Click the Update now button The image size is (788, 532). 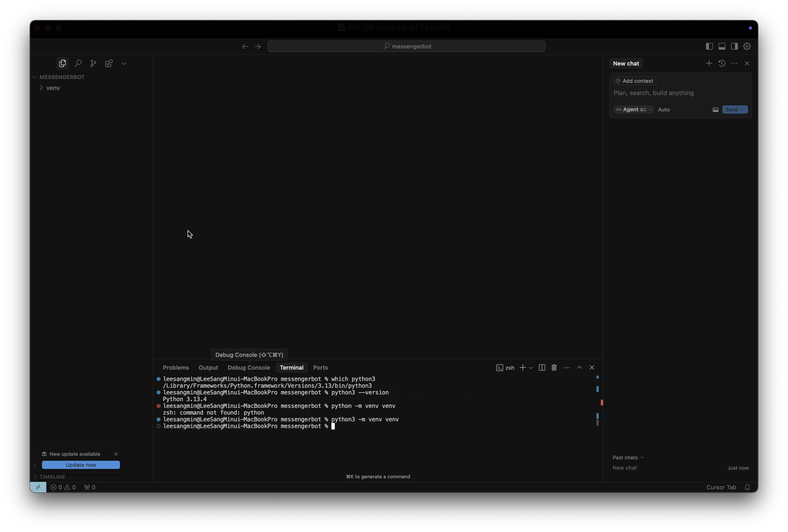click(x=81, y=465)
